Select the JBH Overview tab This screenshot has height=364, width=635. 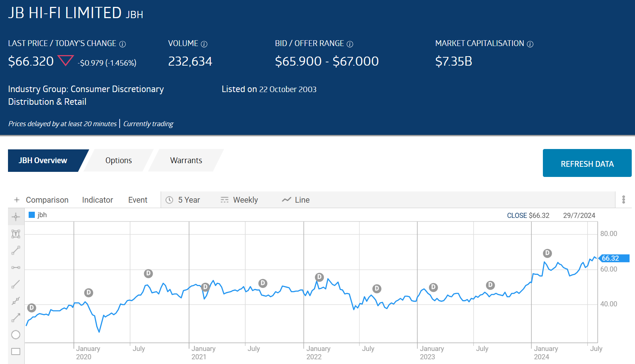pos(43,161)
